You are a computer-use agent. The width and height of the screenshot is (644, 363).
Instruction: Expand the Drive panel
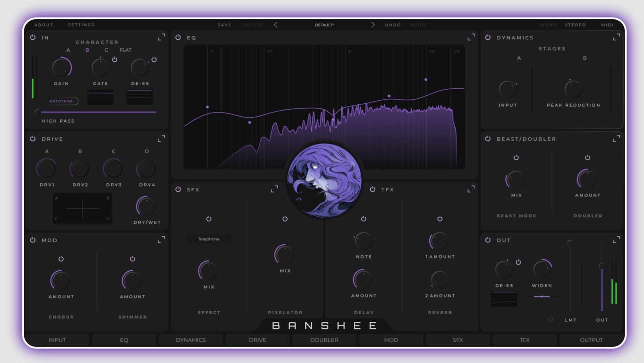tap(161, 138)
